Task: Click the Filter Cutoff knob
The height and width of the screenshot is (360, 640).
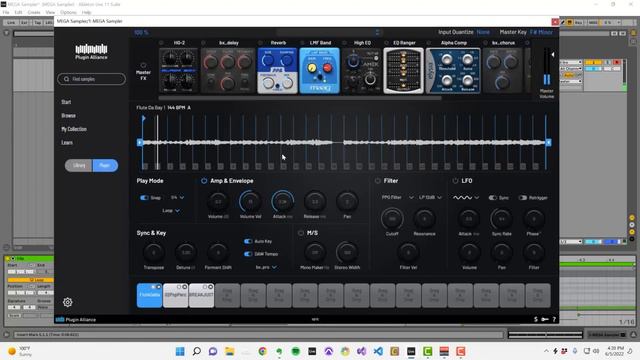Action: click(392, 219)
